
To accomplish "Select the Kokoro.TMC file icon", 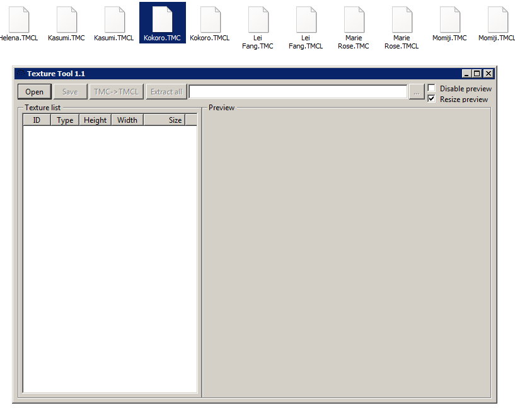I will [x=162, y=20].
